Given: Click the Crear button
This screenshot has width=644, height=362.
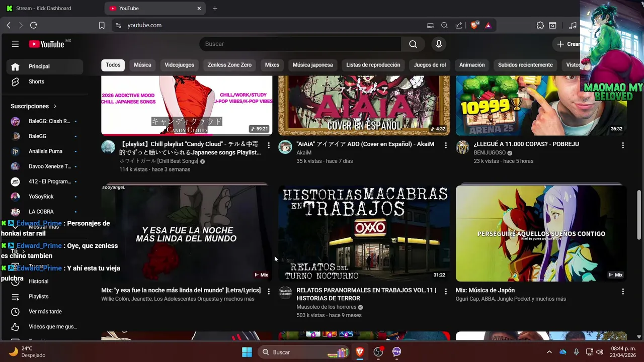Looking at the screenshot, I should pos(568,44).
